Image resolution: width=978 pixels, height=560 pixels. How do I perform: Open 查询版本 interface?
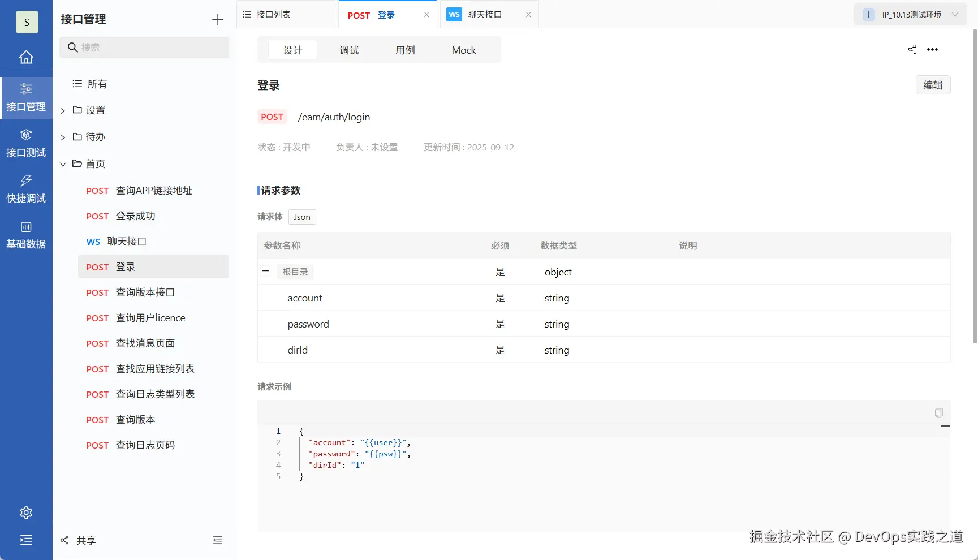[x=153, y=420]
